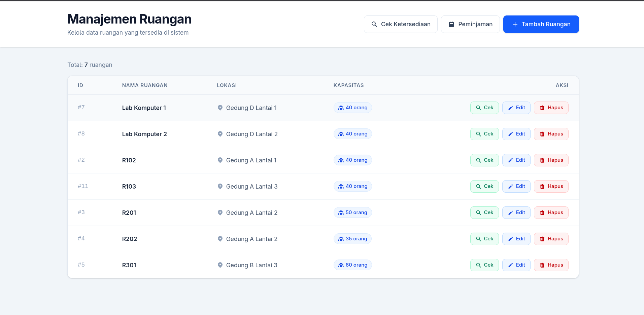Click the magnifier icon in R103's Cek button
Image resolution: width=644 pixels, height=315 pixels.
click(x=478, y=186)
